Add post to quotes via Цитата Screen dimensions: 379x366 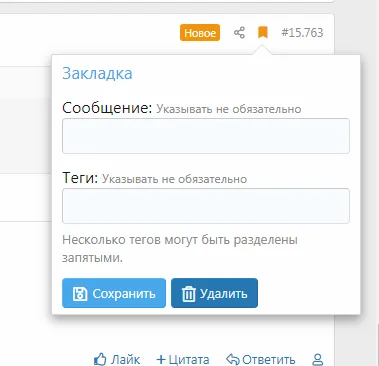[x=183, y=359]
